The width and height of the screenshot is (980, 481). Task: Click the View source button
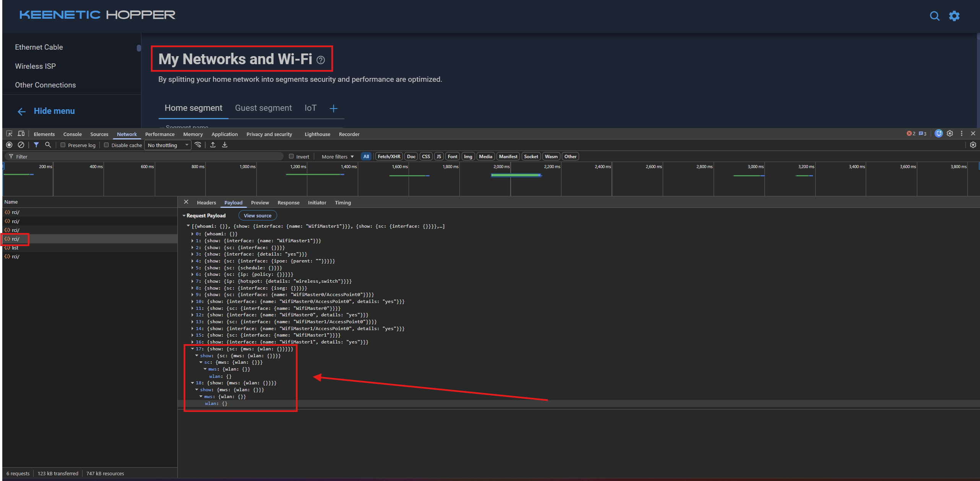click(257, 215)
